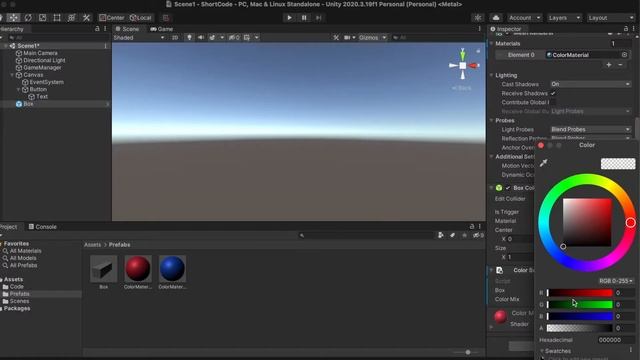Lock the Project panel
This screenshot has height=360, width=640.
(472, 226)
